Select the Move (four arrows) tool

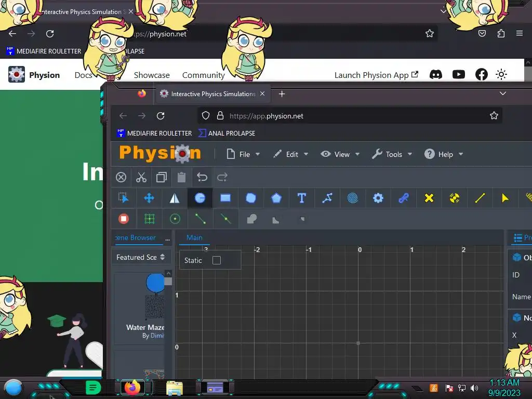point(149,198)
